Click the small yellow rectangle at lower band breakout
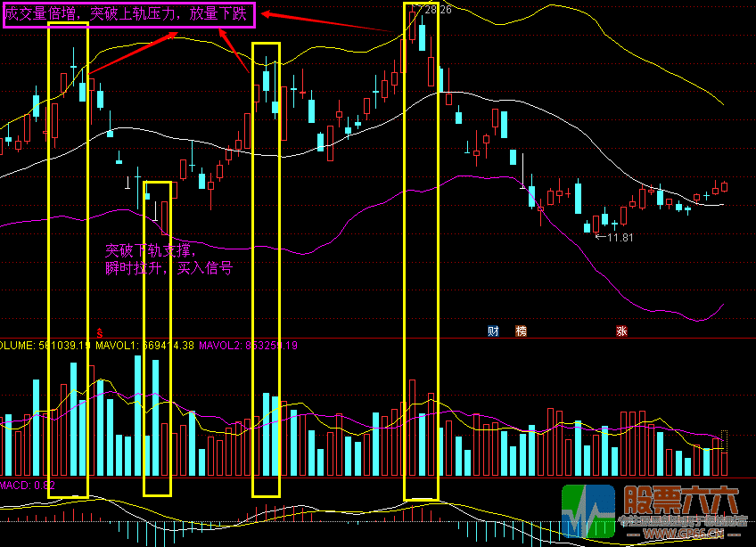 tap(157, 339)
